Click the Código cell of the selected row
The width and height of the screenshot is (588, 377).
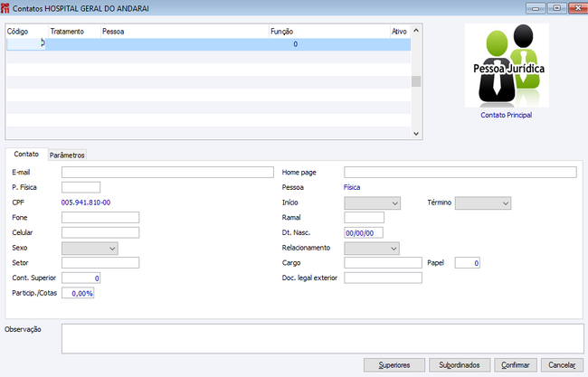click(26, 43)
